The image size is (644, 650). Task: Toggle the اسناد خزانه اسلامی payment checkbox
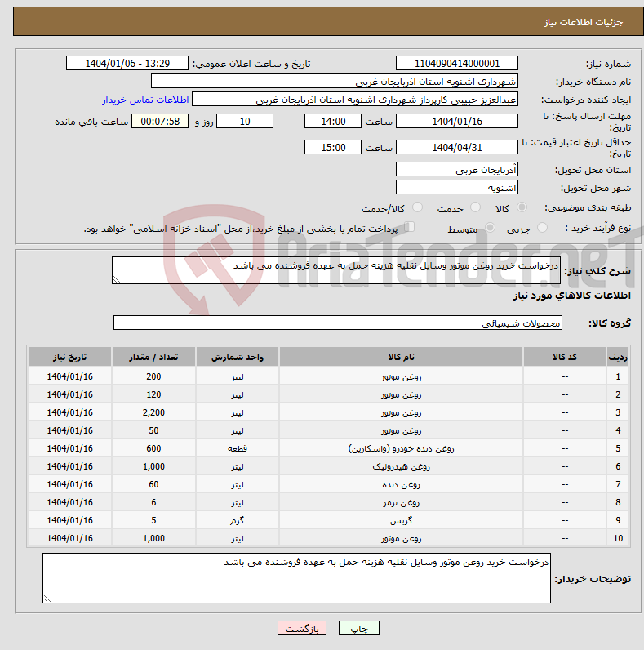410,227
